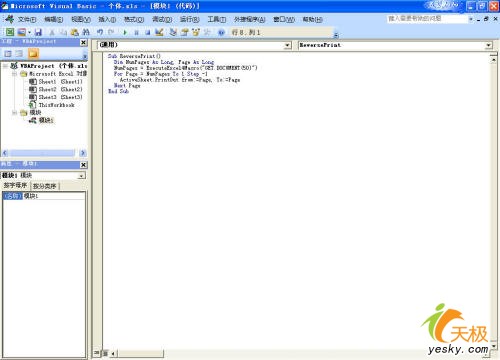The height and width of the screenshot is (360, 500).
Task: Close the Project VBAProject panel
Action: click(83, 42)
